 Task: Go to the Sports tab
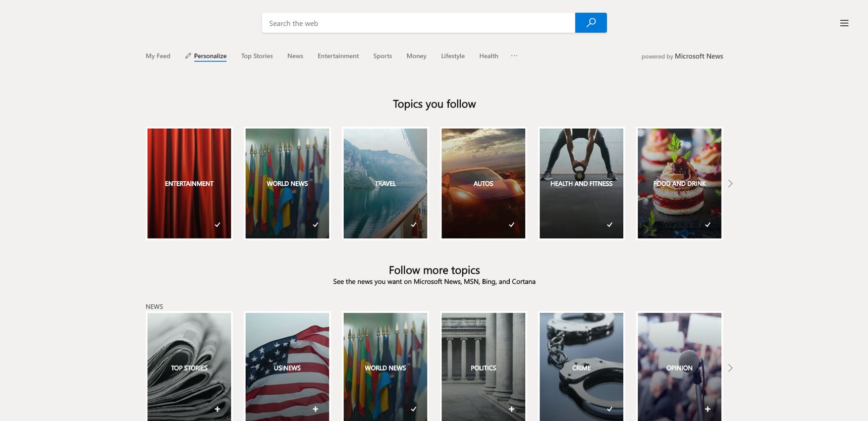[x=383, y=56]
